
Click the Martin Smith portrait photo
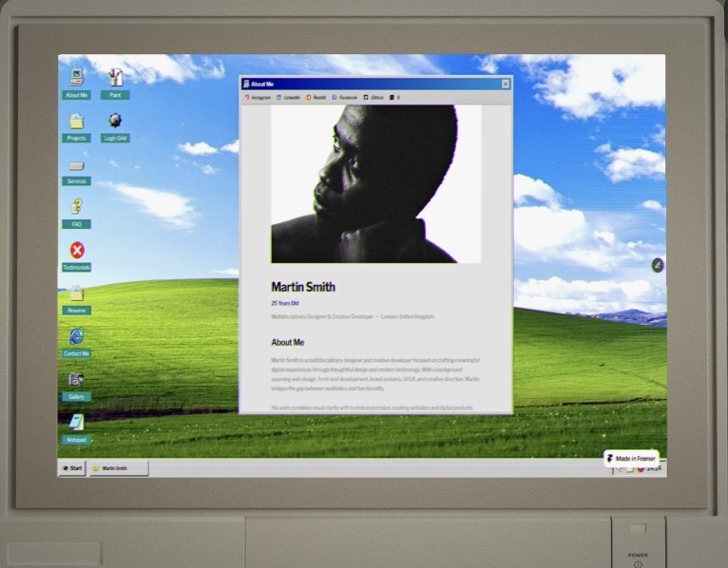coord(376,183)
